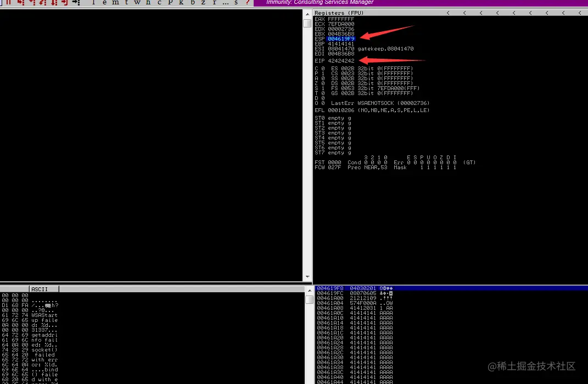Click the Trace over toolbar icon
This screenshot has width=588, height=384.
click(54, 2)
